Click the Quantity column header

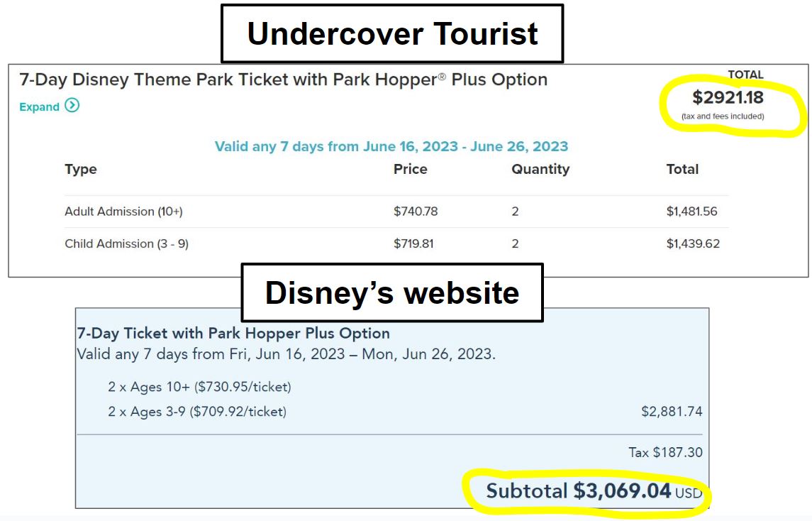[540, 169]
